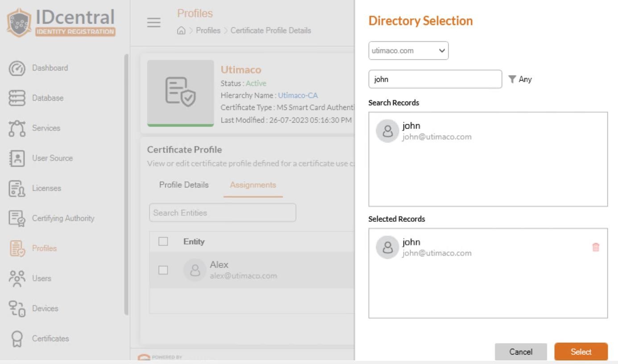Click the Select button
Image resolution: width=618 pixels, height=364 pixels.
click(x=581, y=352)
